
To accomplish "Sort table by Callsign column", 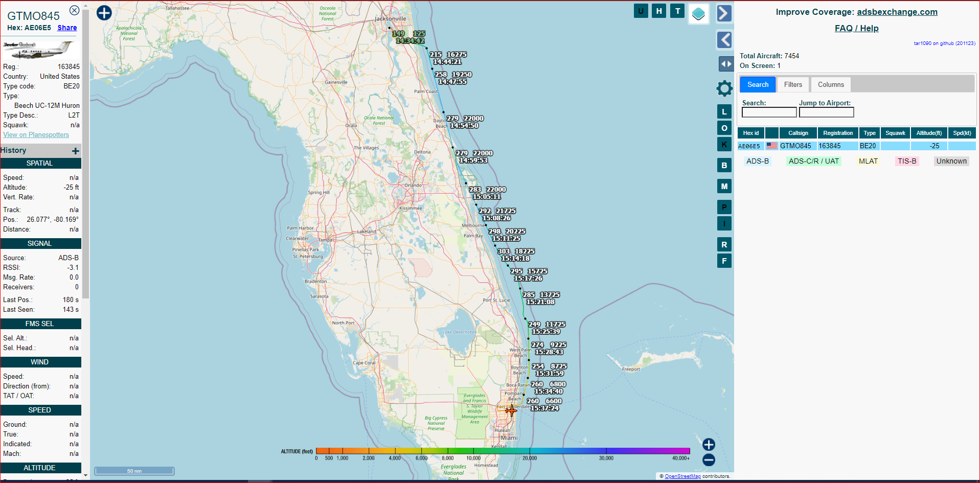I will point(798,133).
